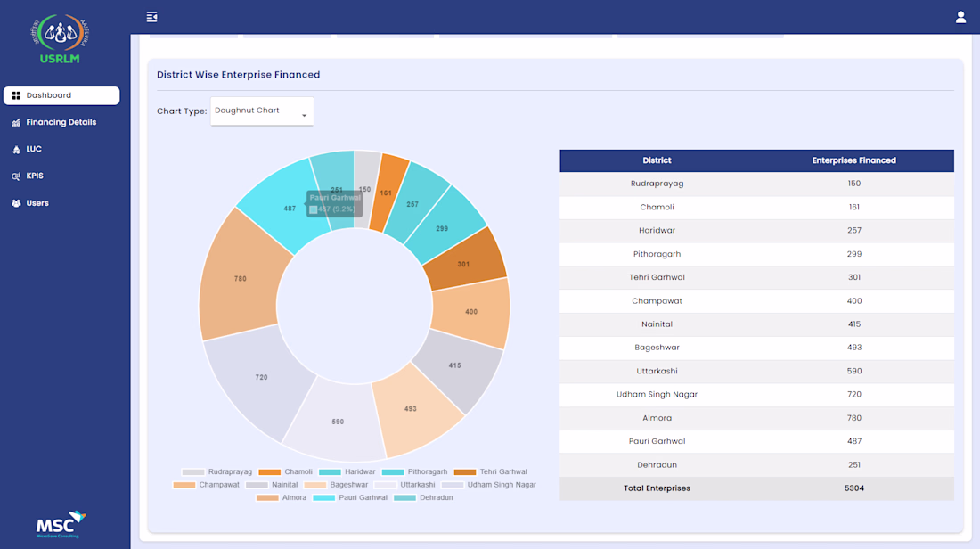Open the user profile icon
Image resolution: width=980 pixels, height=549 pixels.
coord(960,17)
